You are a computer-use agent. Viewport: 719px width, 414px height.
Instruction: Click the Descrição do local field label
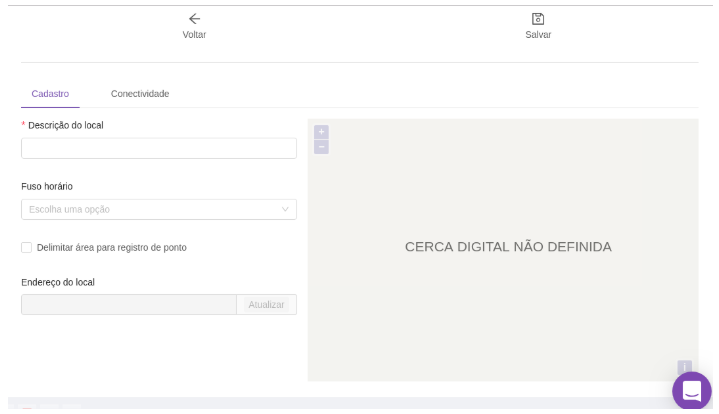[x=65, y=126]
